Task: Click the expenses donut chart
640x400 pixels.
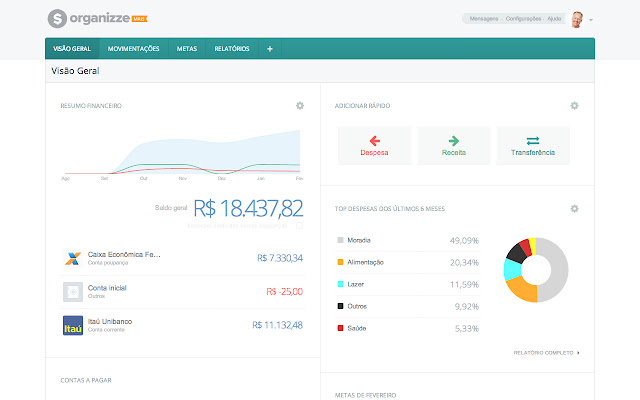Action: click(534, 270)
